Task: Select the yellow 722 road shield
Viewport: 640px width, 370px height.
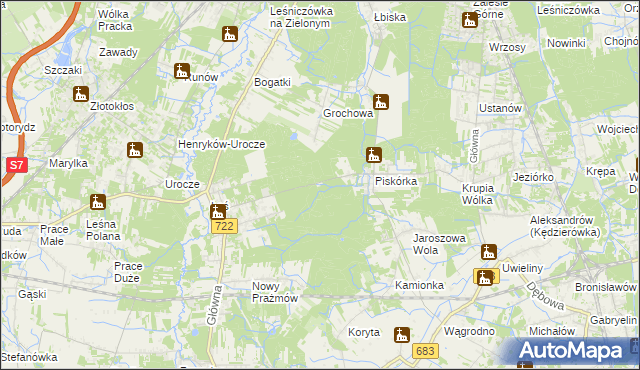Action: tap(224, 226)
